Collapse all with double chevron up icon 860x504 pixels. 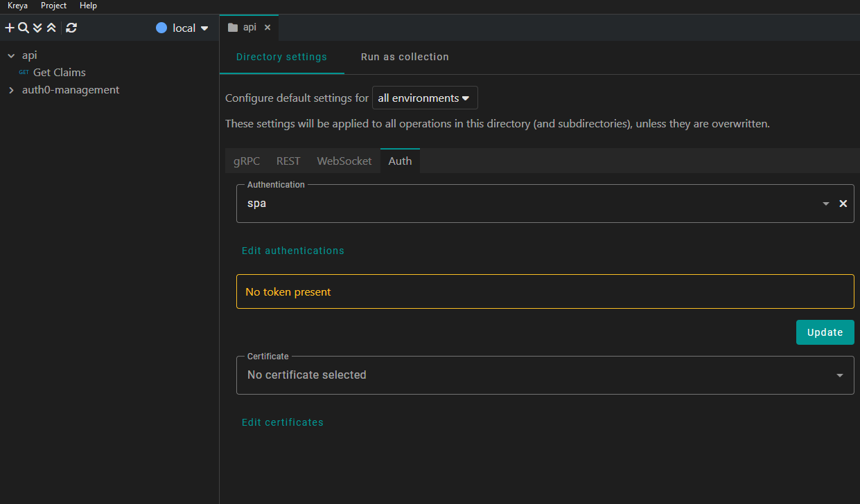pos(51,28)
